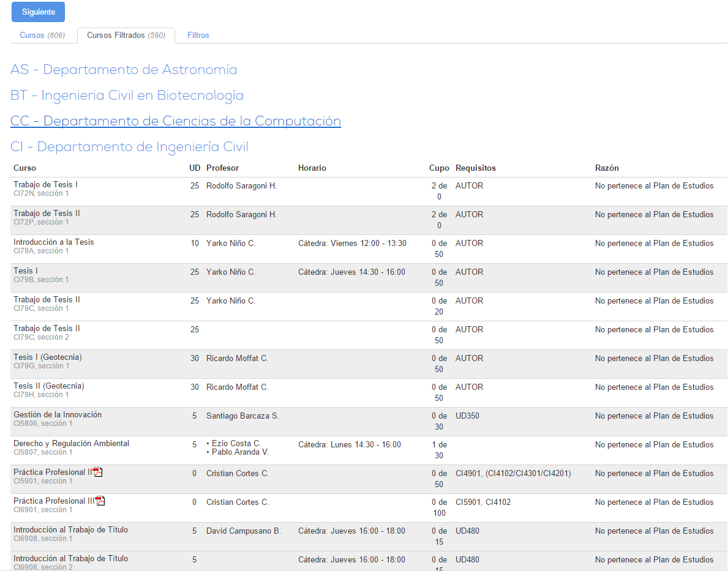Switch to the Cursos tab
Image resolution: width=728 pixels, height=571 pixels.
(42, 35)
